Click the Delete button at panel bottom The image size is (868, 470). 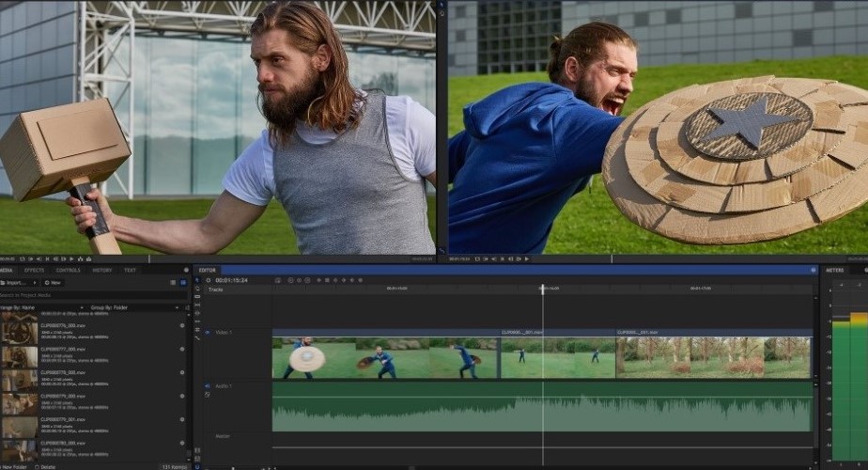pyautogui.click(x=46, y=466)
